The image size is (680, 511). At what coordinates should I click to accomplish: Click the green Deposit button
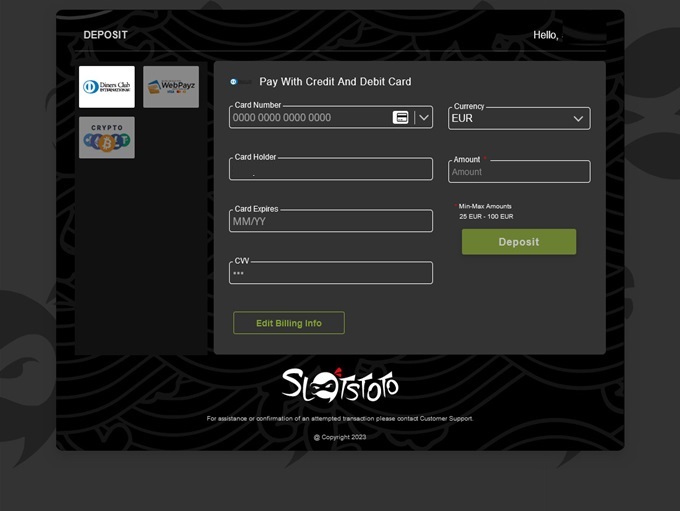click(518, 242)
